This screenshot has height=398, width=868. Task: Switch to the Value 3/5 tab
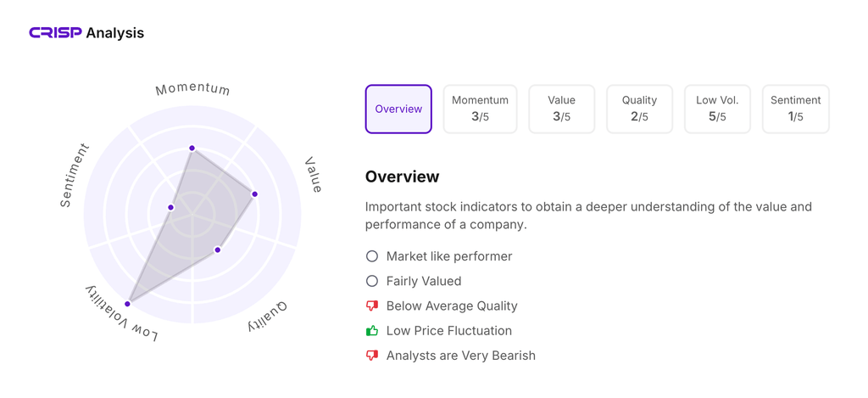[561, 109]
